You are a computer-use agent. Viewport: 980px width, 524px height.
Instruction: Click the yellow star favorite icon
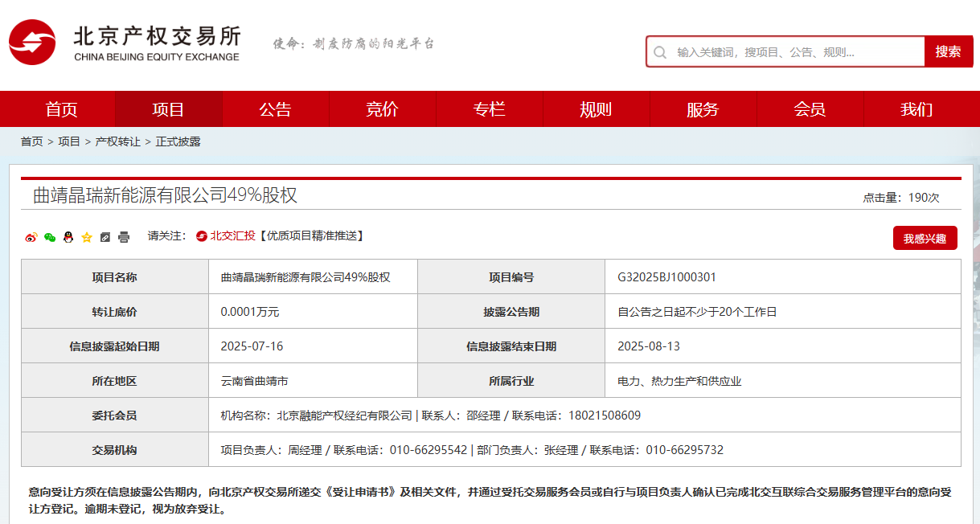pos(87,237)
